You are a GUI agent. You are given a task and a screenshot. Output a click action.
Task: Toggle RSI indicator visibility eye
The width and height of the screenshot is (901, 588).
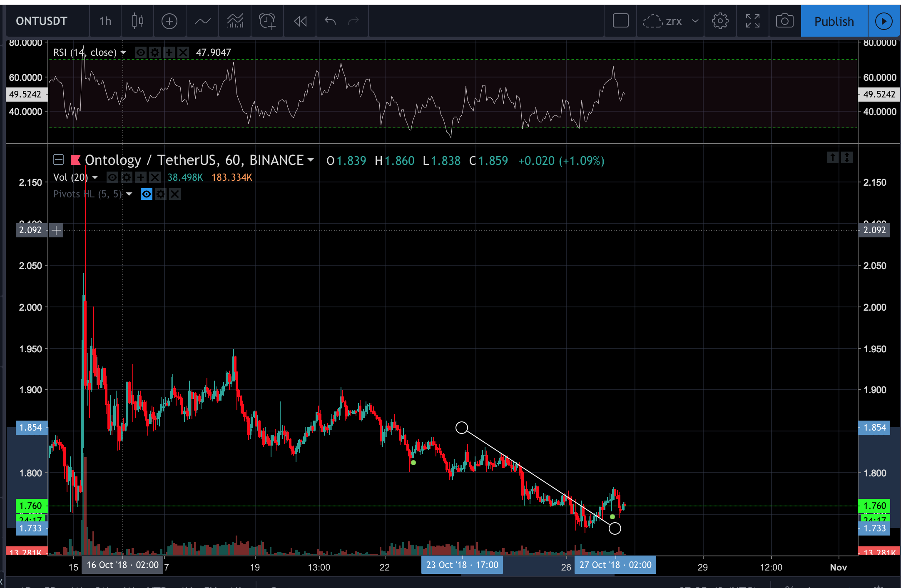(x=141, y=52)
